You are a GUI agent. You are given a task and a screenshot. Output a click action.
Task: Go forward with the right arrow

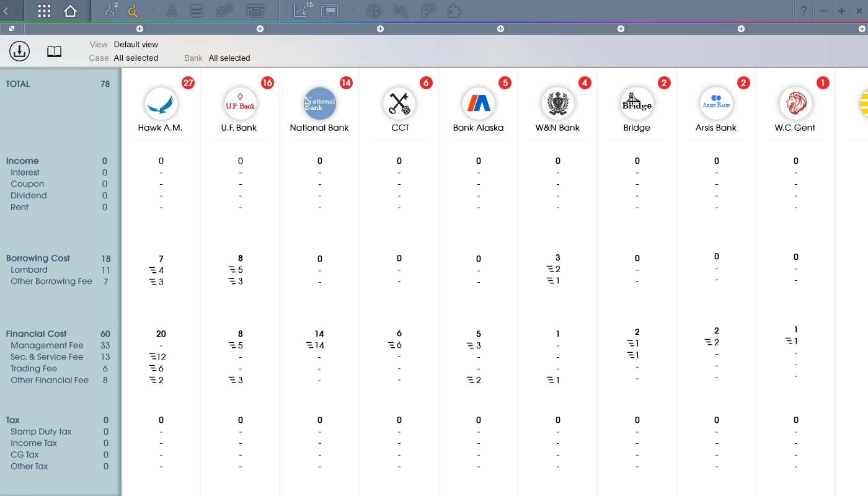17,11
